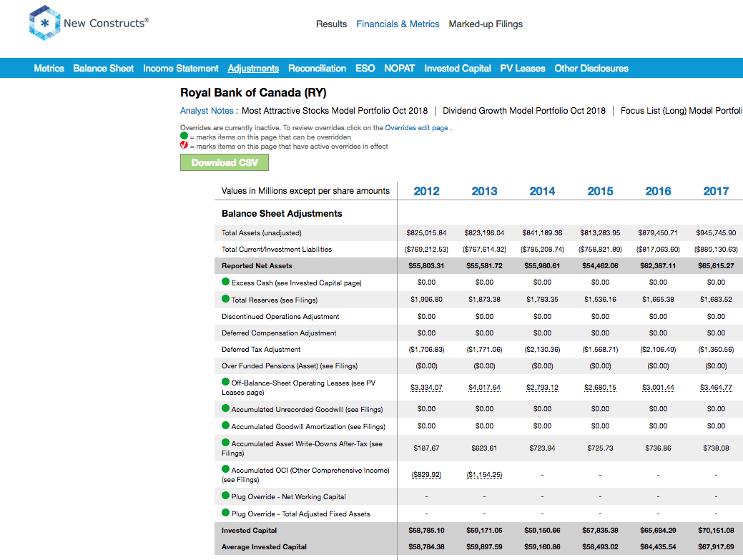Click green override dot for Excess Cash row

pos(225,281)
